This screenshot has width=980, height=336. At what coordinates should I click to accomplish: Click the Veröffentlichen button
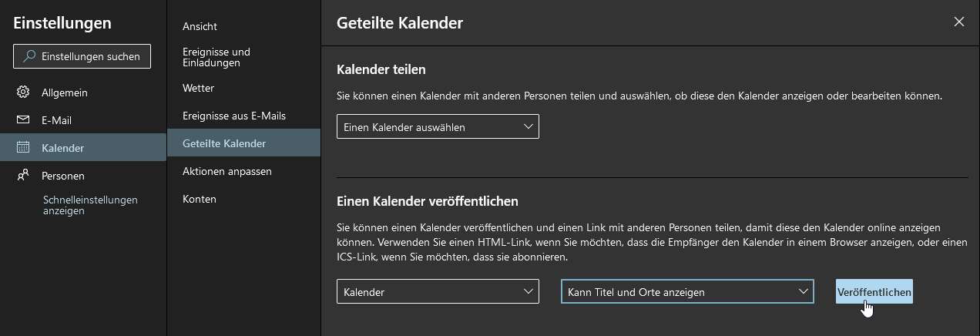(874, 292)
